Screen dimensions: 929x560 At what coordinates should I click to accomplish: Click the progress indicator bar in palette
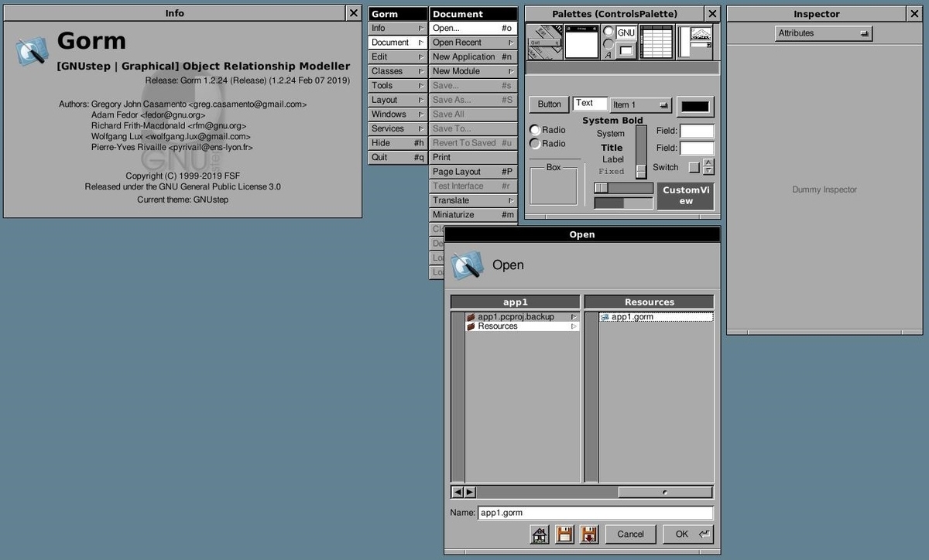pyautogui.click(x=624, y=203)
